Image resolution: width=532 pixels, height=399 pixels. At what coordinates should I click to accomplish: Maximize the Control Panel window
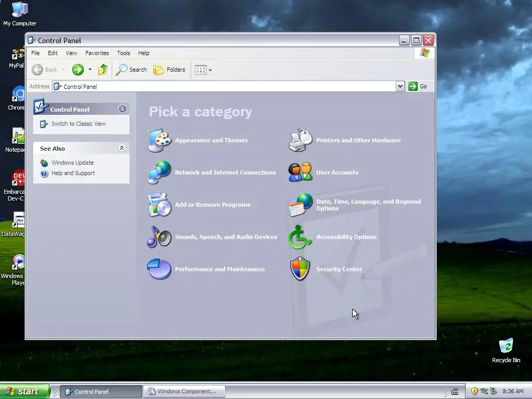pos(416,41)
